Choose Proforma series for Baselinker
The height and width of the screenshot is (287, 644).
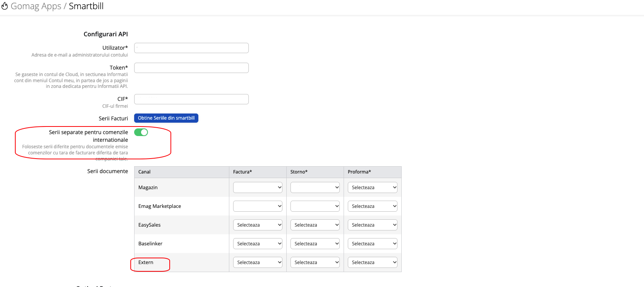point(373,244)
